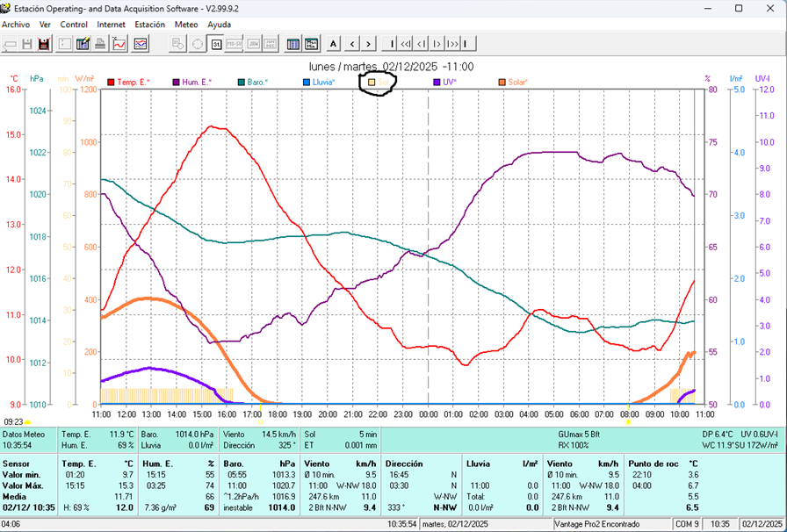The height and width of the screenshot is (532, 787).
Task: Click the UV* legend color box
Action: (x=437, y=82)
